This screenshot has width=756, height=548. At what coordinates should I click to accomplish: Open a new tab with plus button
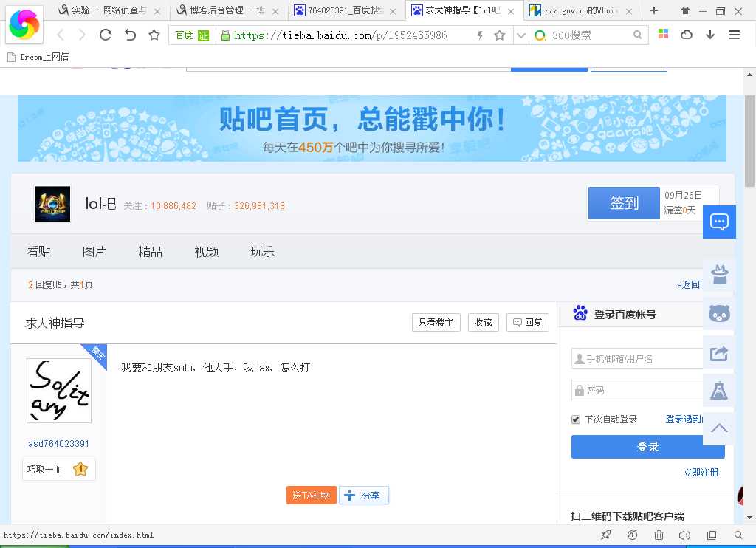654,10
